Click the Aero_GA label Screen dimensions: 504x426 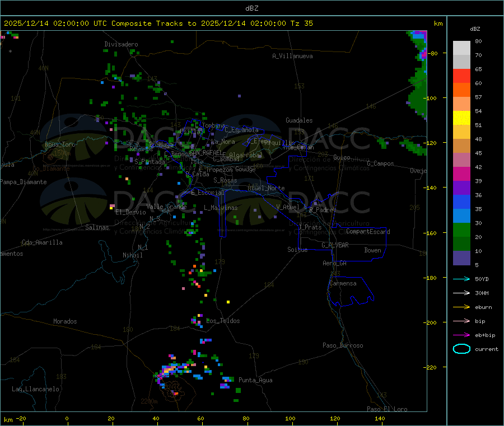pyautogui.click(x=335, y=263)
